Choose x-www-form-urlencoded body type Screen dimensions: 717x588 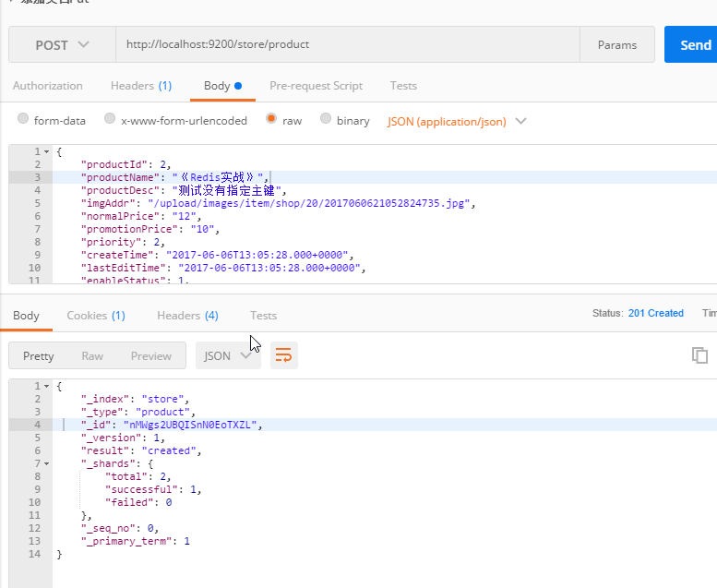[x=111, y=119]
